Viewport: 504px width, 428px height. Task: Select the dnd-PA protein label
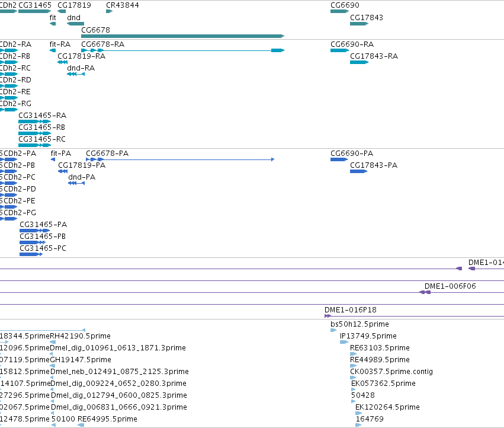[x=82, y=177]
